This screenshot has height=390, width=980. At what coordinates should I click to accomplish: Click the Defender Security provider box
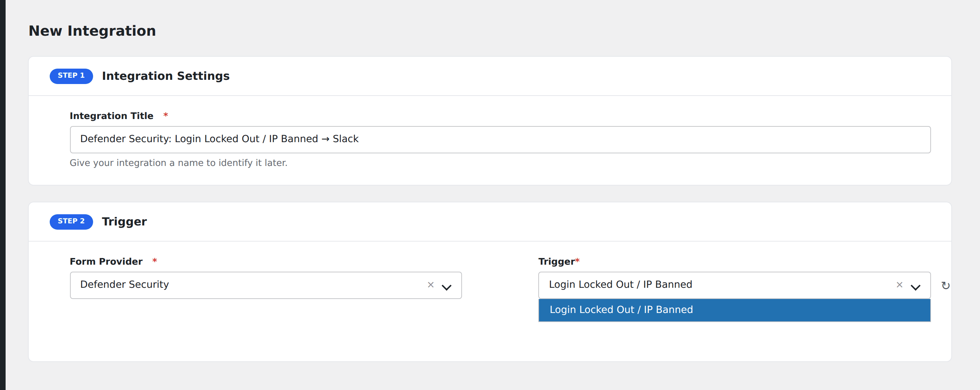click(x=266, y=285)
